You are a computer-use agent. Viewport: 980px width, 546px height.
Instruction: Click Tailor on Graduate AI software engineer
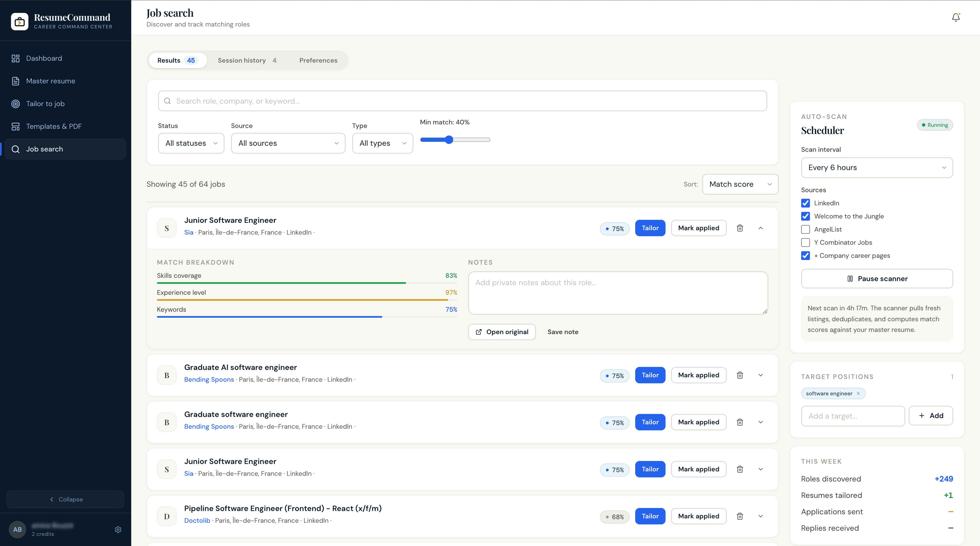coord(650,375)
